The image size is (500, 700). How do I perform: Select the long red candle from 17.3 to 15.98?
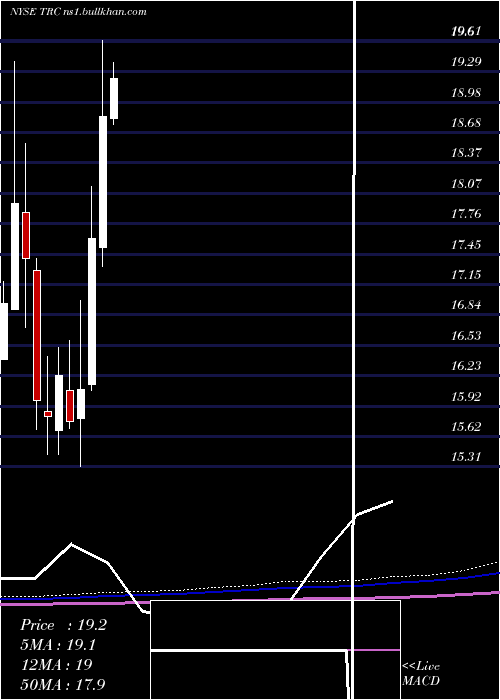(37, 335)
